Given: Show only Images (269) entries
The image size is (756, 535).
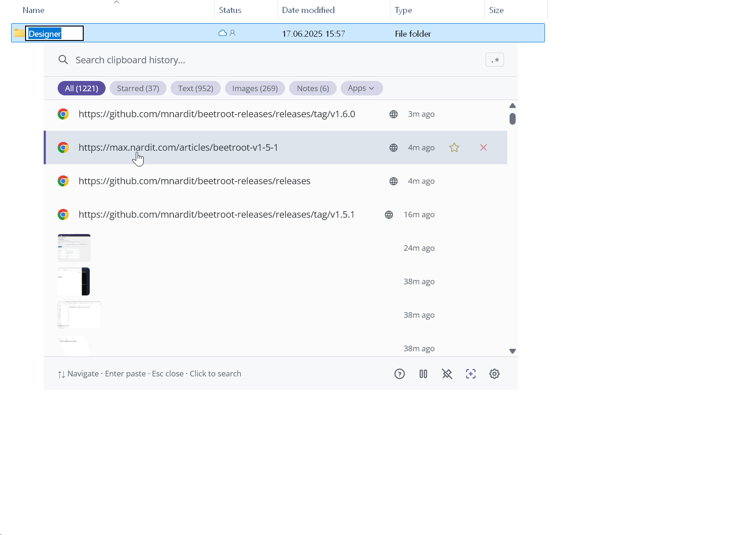Looking at the screenshot, I should click(x=255, y=88).
